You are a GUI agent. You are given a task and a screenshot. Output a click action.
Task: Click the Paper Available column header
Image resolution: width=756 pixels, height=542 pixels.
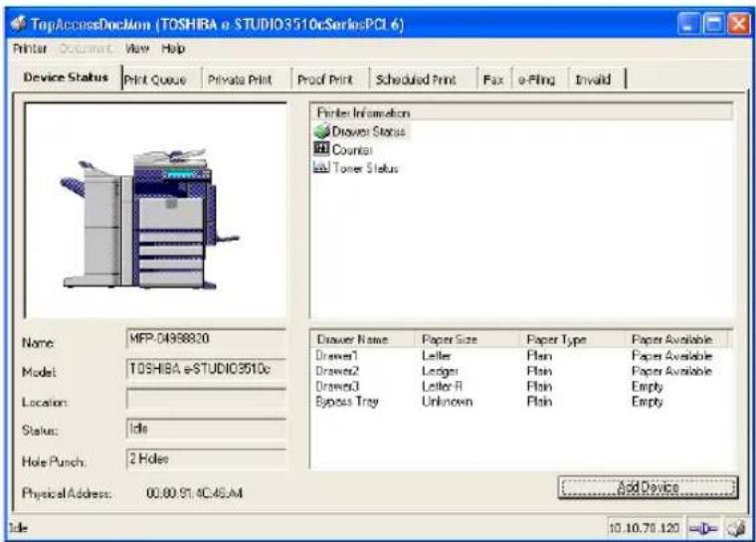(x=676, y=339)
